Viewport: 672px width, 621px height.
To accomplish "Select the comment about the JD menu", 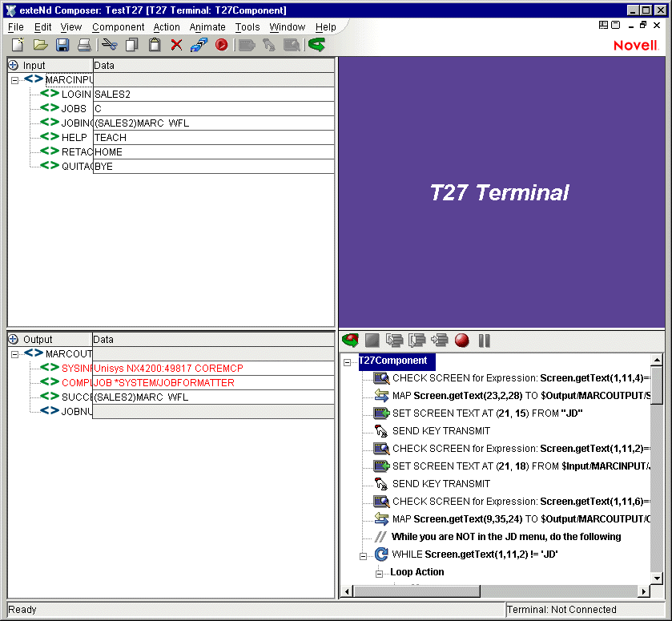I will coord(506,537).
